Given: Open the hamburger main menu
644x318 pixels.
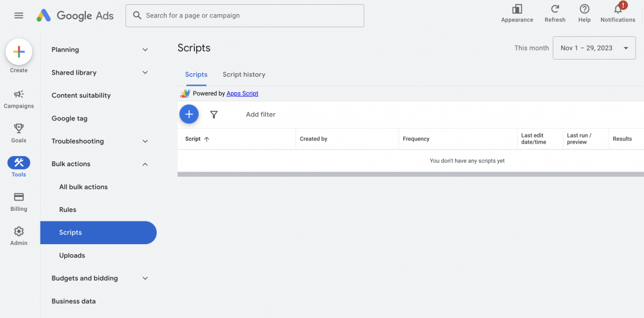Looking at the screenshot, I should point(19,15).
